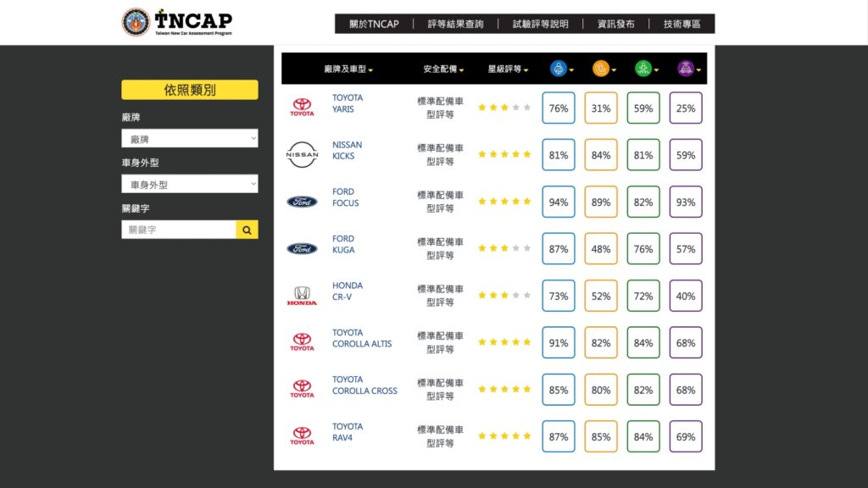Sort table by 安全配備 column
The height and width of the screenshot is (488, 868).
pos(443,69)
